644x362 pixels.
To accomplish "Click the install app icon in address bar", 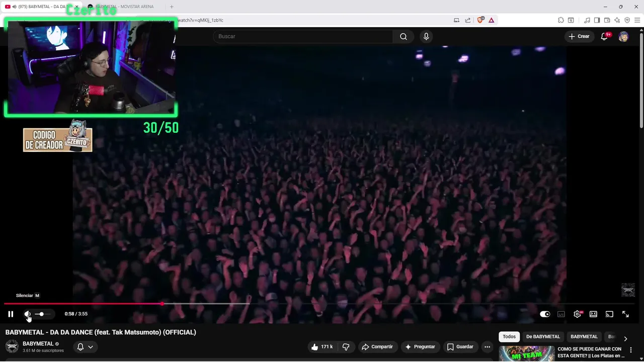I will click(456, 20).
